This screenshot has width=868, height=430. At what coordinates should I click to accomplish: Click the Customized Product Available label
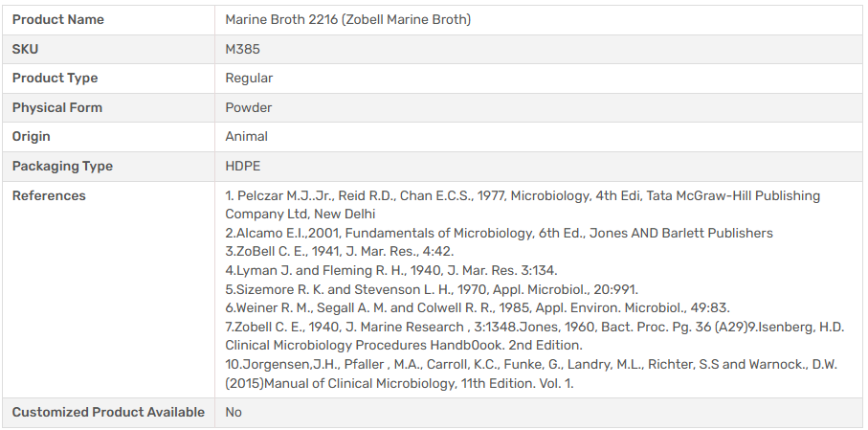pyautogui.click(x=108, y=412)
